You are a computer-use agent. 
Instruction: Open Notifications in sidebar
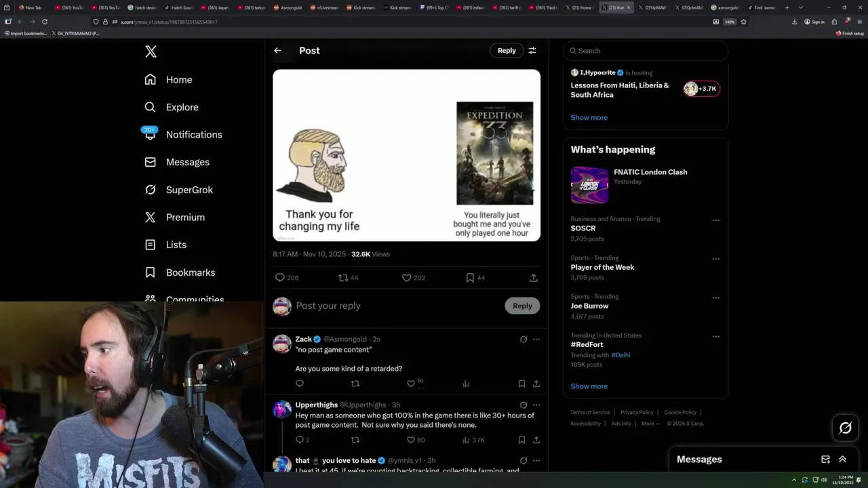pos(183,135)
